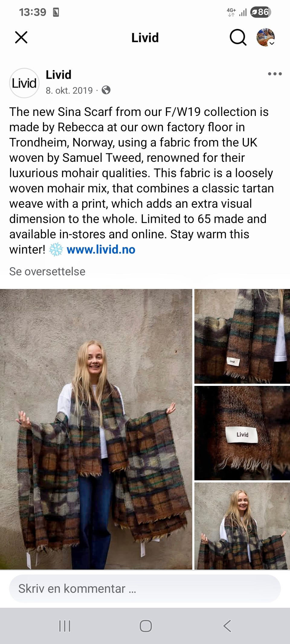Open the bottom-right woman with scarf thumbnail
Screen dimensions: 290x644
click(242, 526)
